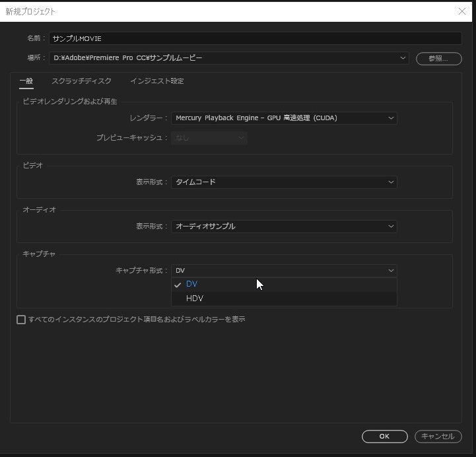
Task: Click the 新規プロジェクト title bar text
Action: point(30,11)
